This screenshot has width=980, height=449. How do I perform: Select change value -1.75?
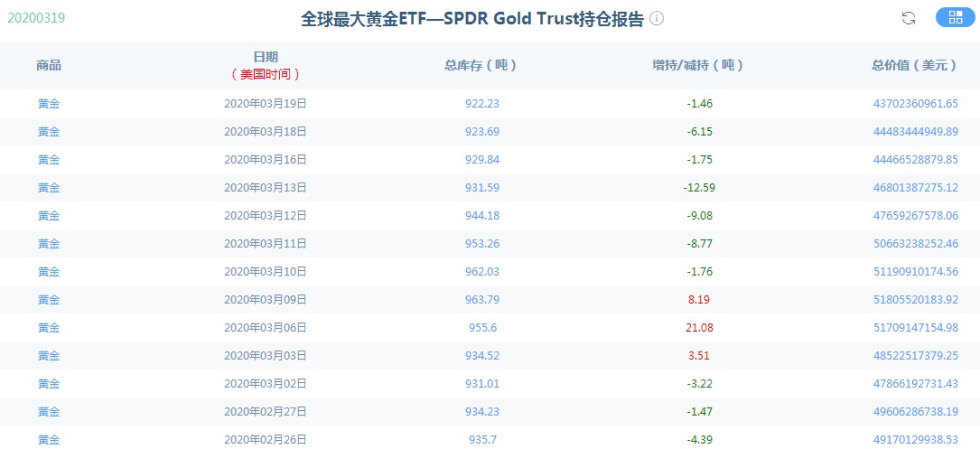[699, 160]
